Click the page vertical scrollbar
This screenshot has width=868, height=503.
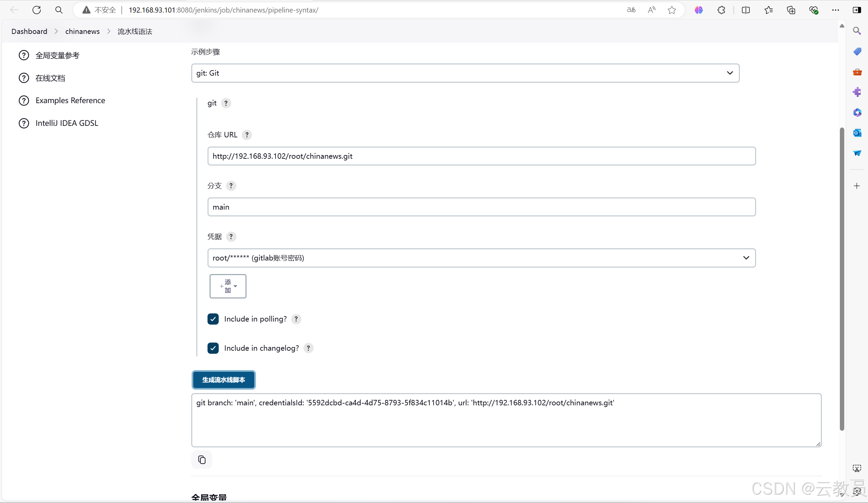[x=842, y=279]
